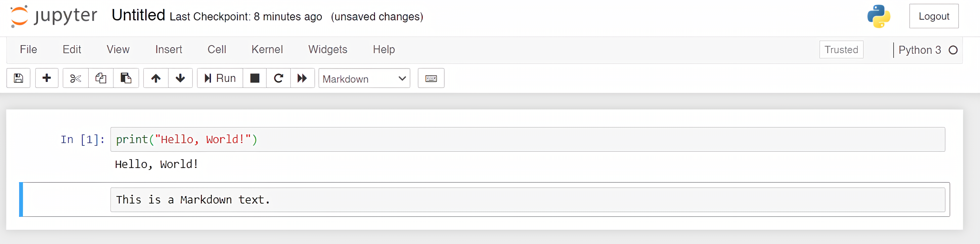This screenshot has height=244, width=980.
Task: Open the command palette keyboard icon
Action: (x=431, y=78)
